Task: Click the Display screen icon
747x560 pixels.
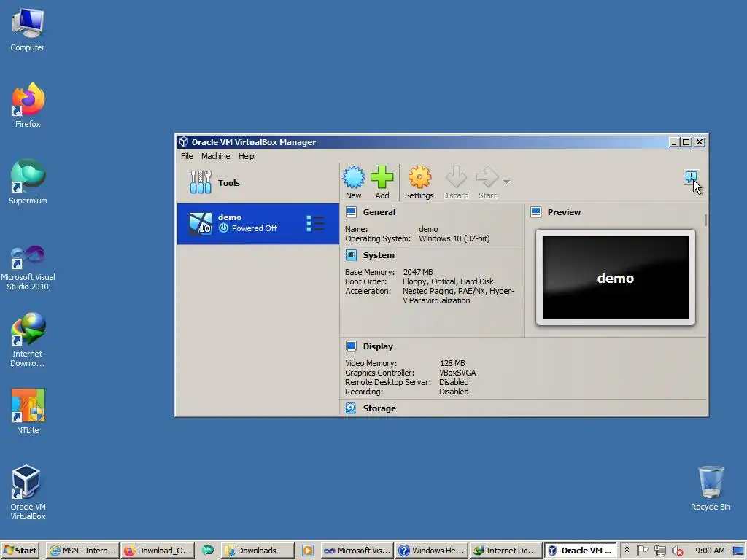Action: point(351,346)
